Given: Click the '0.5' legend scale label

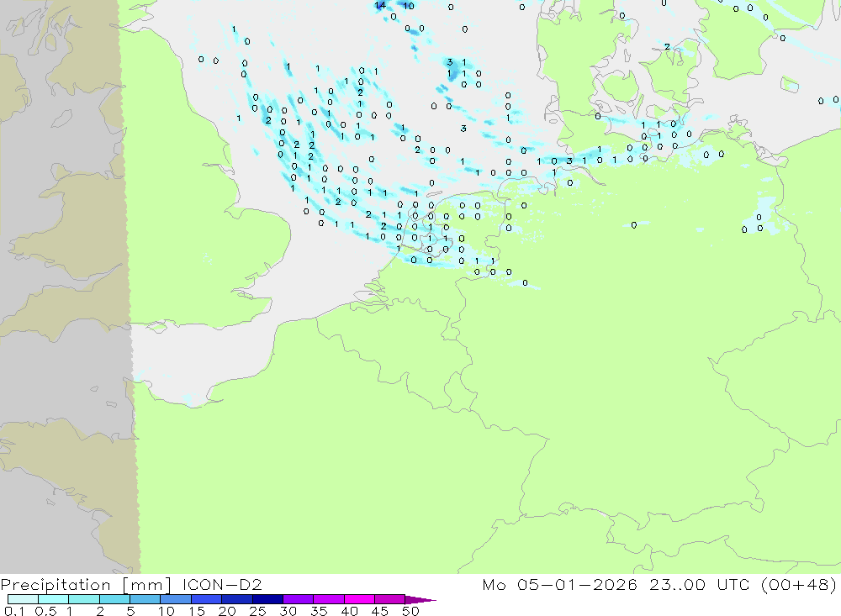Looking at the screenshot, I should (45, 611).
